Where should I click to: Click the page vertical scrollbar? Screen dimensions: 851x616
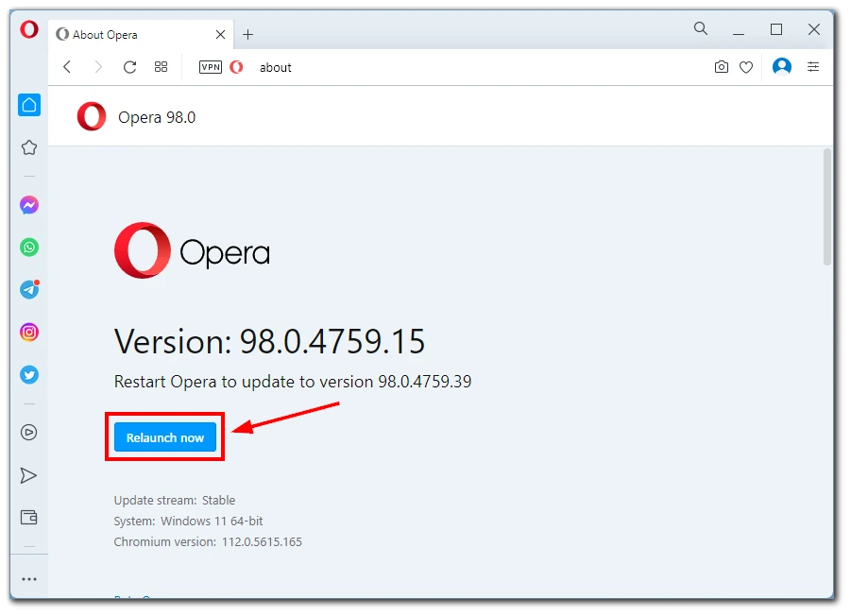click(827, 207)
